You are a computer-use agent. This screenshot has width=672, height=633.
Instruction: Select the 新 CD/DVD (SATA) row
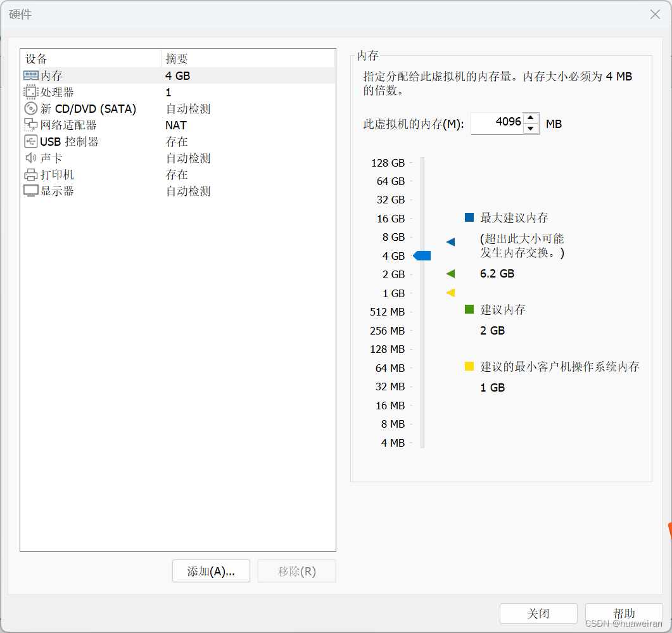[x=178, y=108]
